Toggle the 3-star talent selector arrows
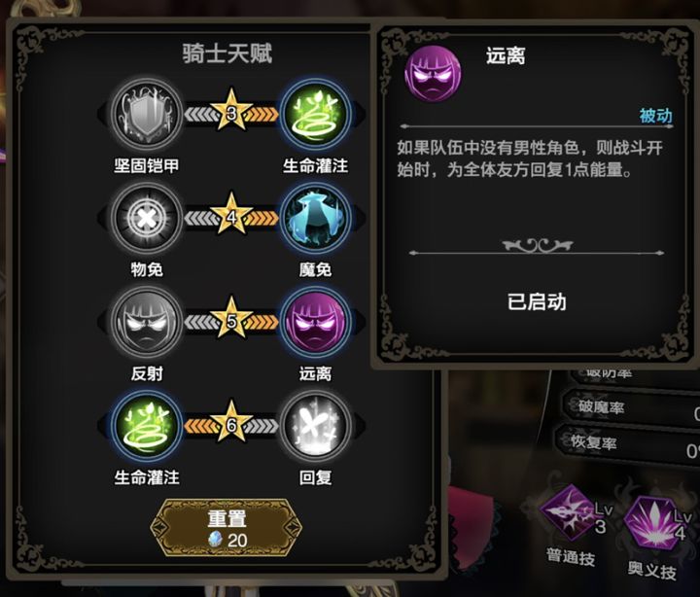 click(231, 115)
